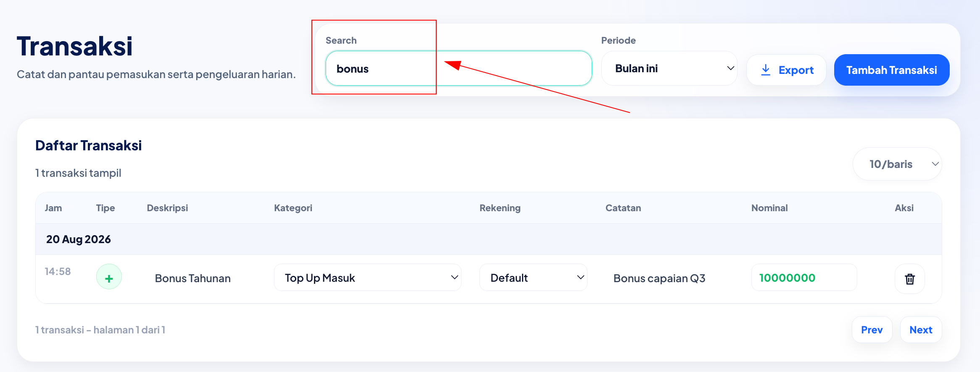Click the Kategori column header

(293, 208)
